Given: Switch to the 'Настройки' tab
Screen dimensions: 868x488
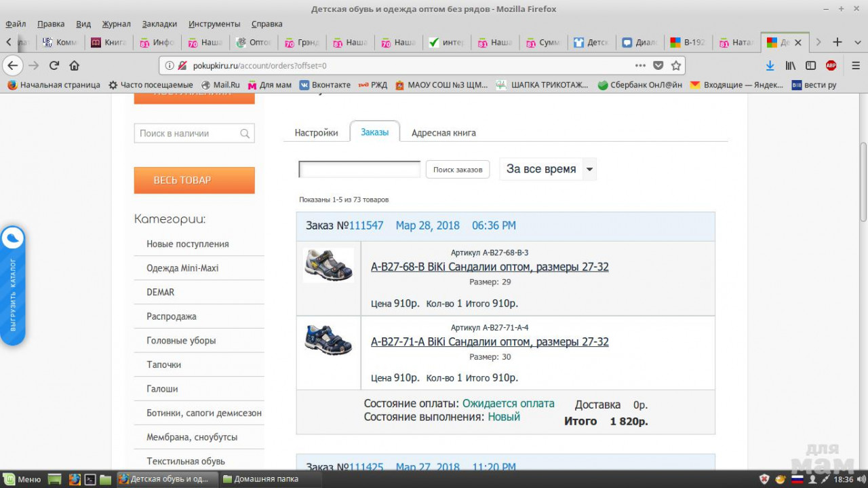Looking at the screenshot, I should pos(316,133).
